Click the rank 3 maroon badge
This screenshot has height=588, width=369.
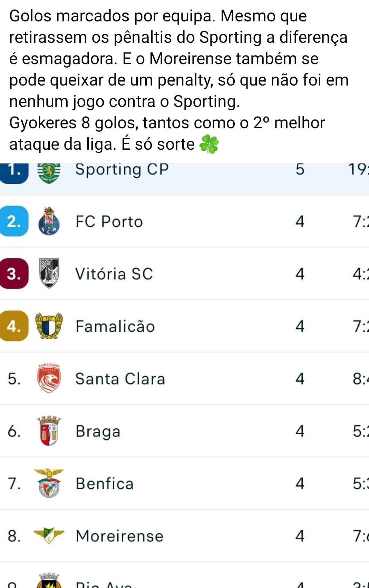tap(14, 273)
